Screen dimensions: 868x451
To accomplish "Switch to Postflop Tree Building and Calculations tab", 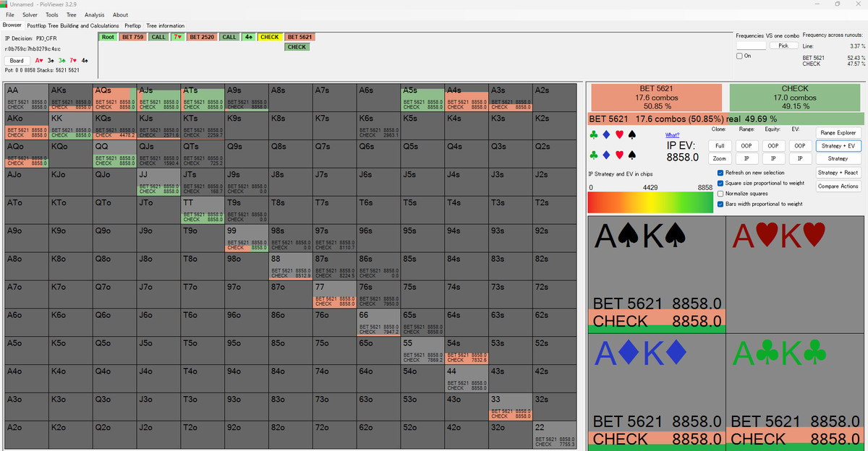I will (73, 25).
